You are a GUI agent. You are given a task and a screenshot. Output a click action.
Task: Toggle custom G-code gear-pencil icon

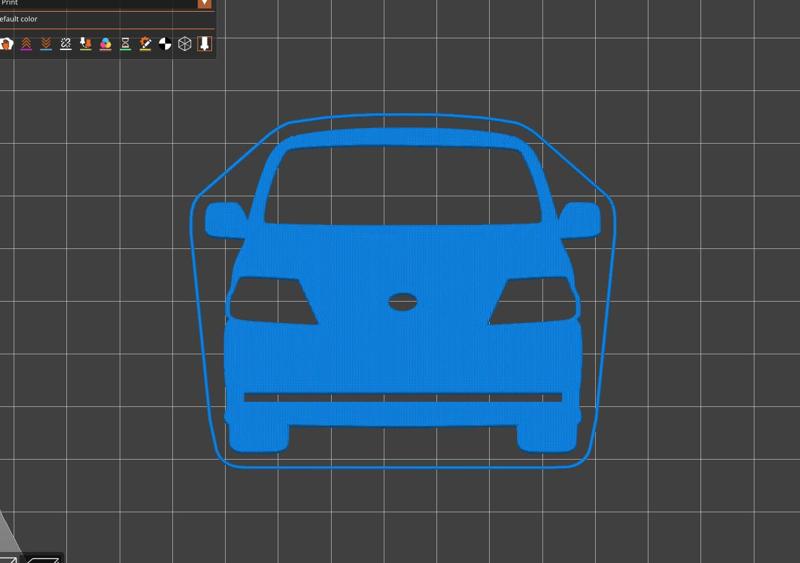coord(145,44)
